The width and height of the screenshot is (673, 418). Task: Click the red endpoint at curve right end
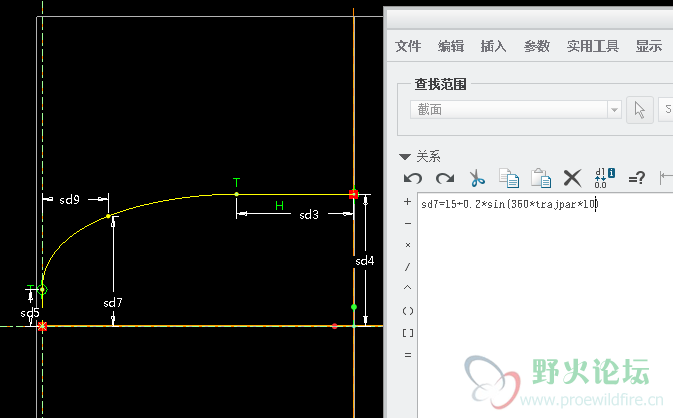tap(353, 194)
